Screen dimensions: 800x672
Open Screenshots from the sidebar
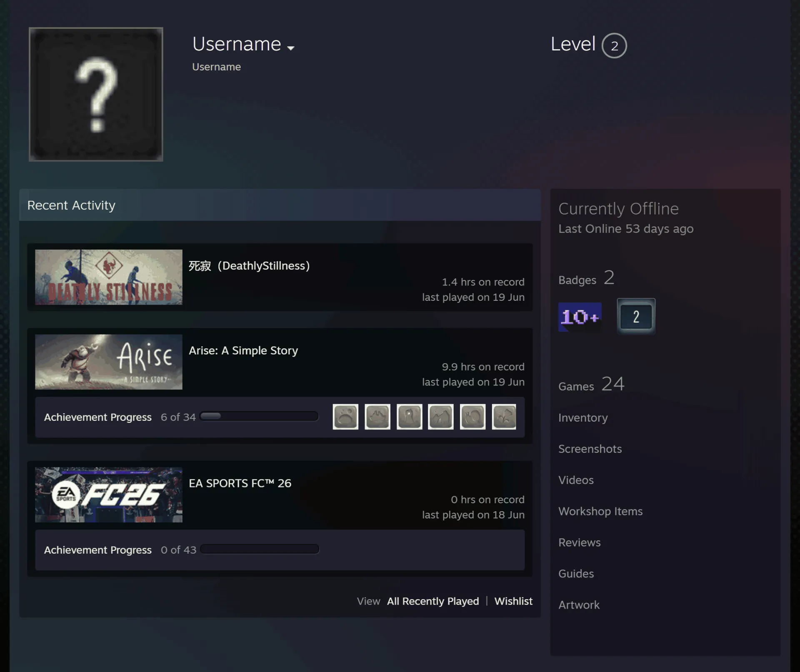pyautogui.click(x=590, y=449)
